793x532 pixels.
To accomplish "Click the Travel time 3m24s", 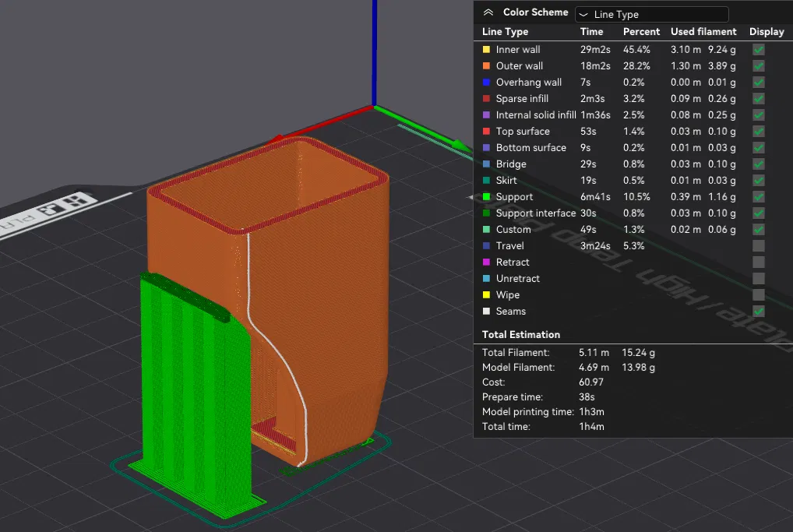I will (x=595, y=246).
